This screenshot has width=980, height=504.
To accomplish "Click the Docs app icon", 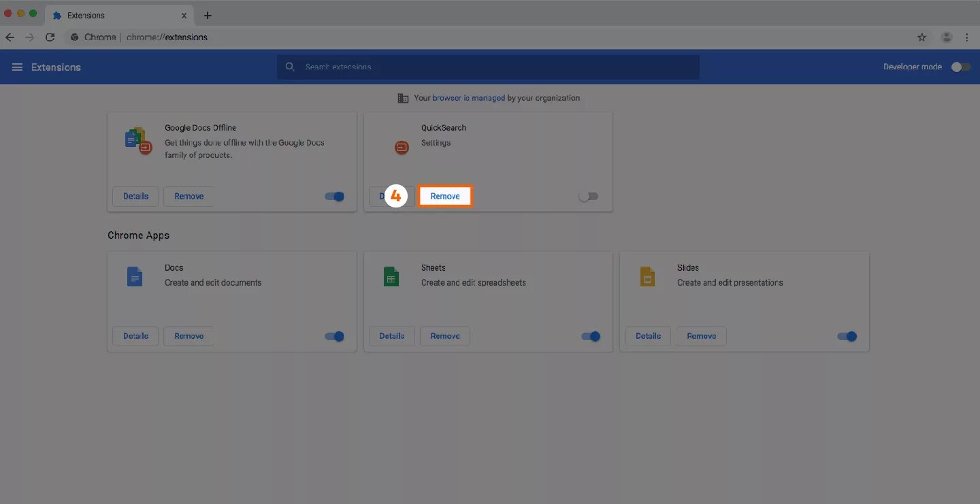I will pyautogui.click(x=135, y=276).
